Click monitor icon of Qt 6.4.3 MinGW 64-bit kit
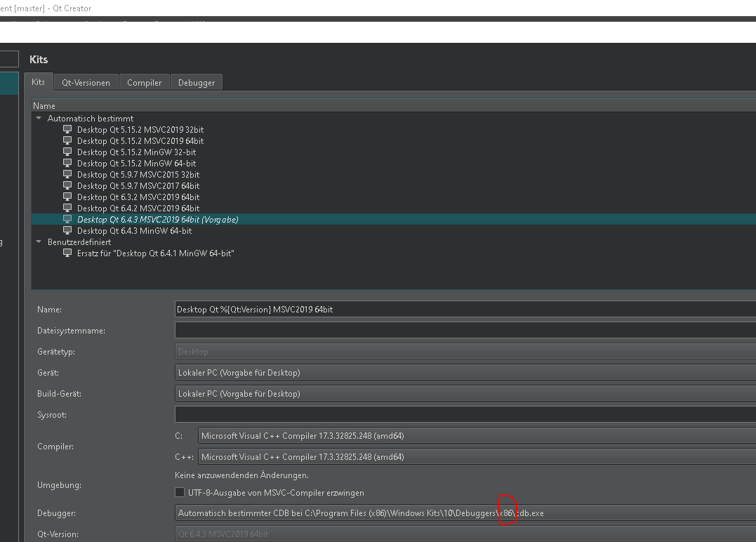 pyautogui.click(x=67, y=230)
